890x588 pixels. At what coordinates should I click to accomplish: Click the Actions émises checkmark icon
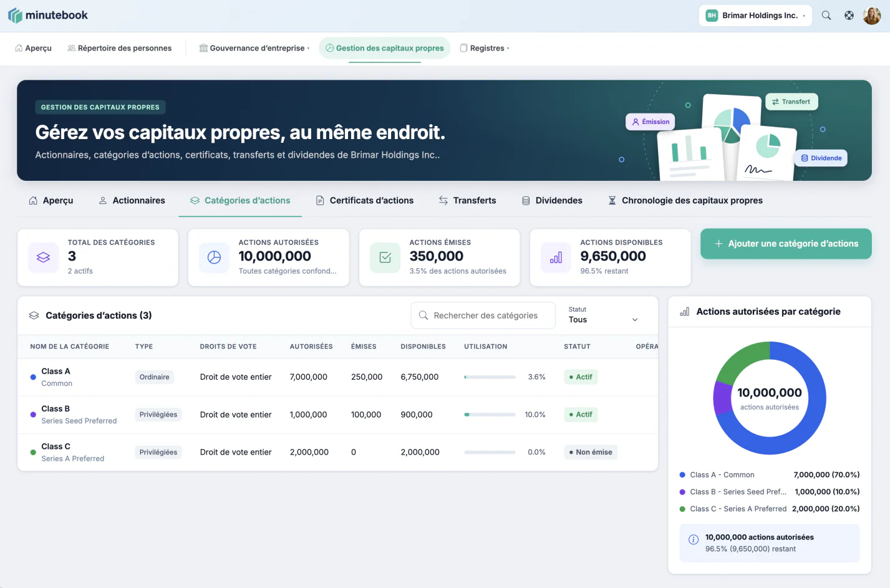(x=385, y=258)
